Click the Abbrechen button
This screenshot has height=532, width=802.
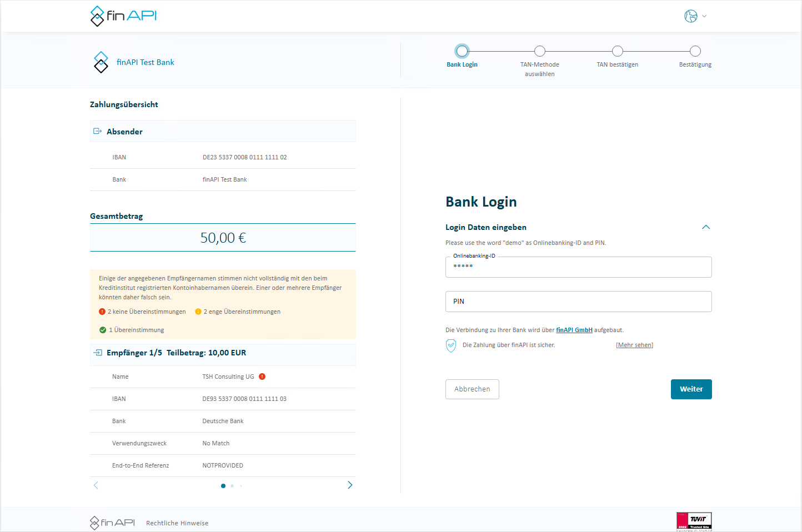coord(472,389)
